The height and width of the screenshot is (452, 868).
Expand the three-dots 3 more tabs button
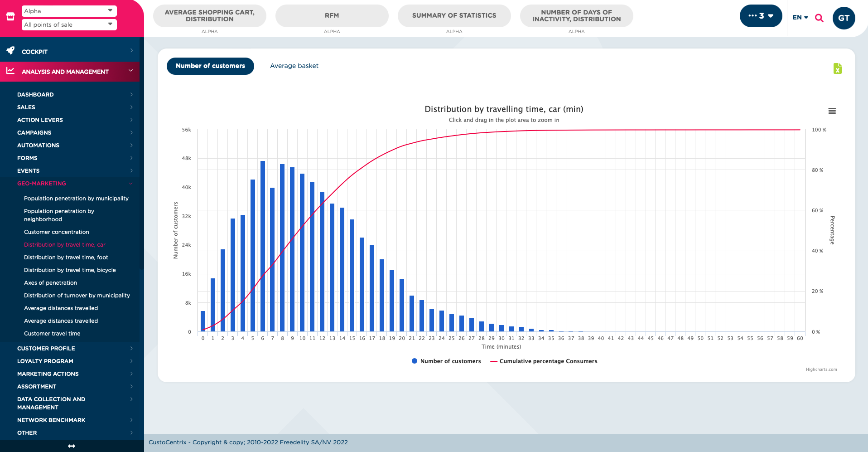[x=761, y=16]
